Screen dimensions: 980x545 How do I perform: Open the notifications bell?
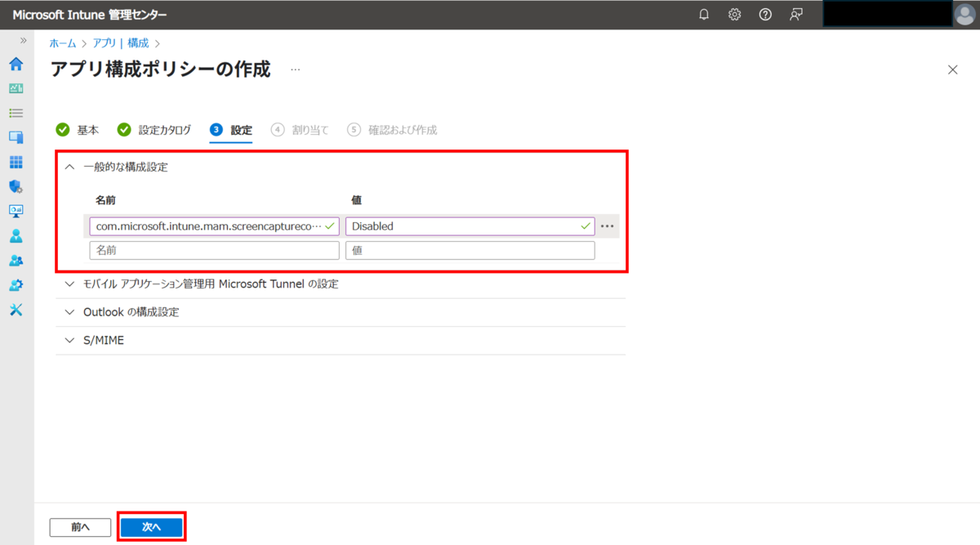(x=704, y=15)
